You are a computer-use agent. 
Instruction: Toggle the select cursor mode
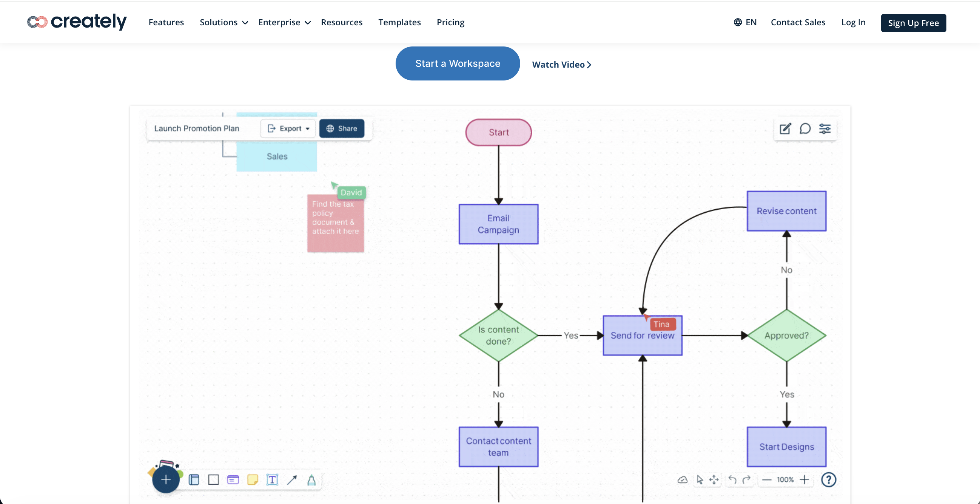pyautogui.click(x=700, y=480)
